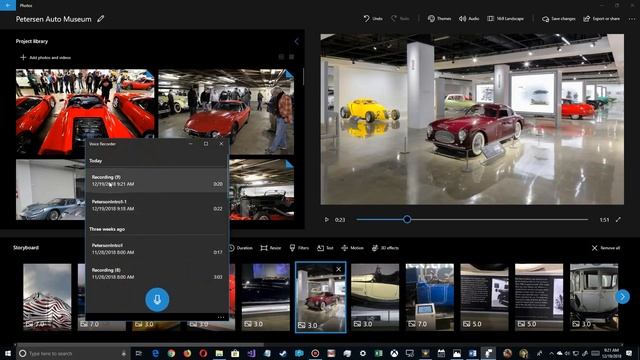Open Excel from taskbar
Image resolution: width=640 pixels, height=360 pixels.
[378, 353]
